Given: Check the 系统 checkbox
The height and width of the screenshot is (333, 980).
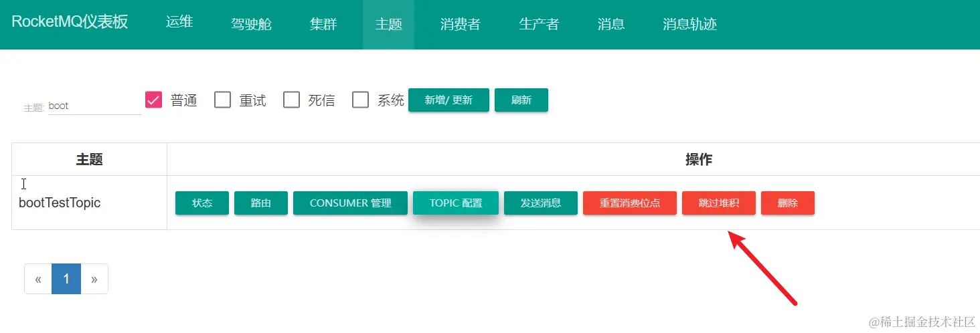Looking at the screenshot, I should pyautogui.click(x=361, y=100).
